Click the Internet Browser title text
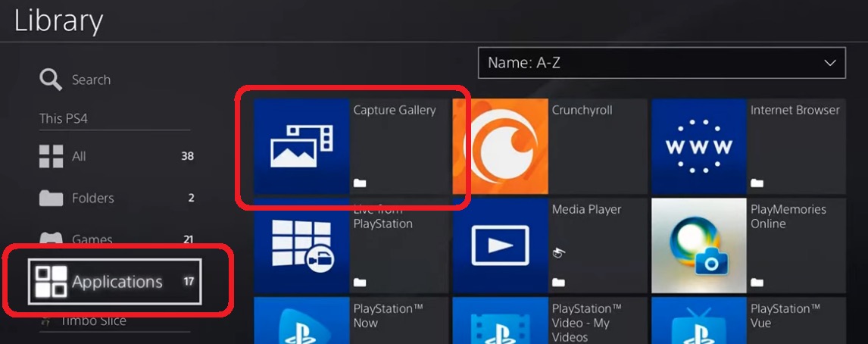868x344 pixels. coord(795,110)
